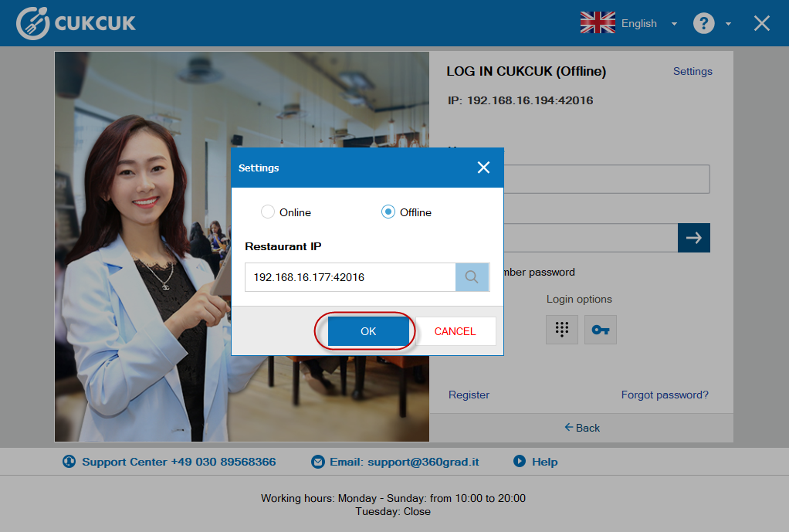
Task: Click the magnifier search IP icon
Action: (472, 277)
